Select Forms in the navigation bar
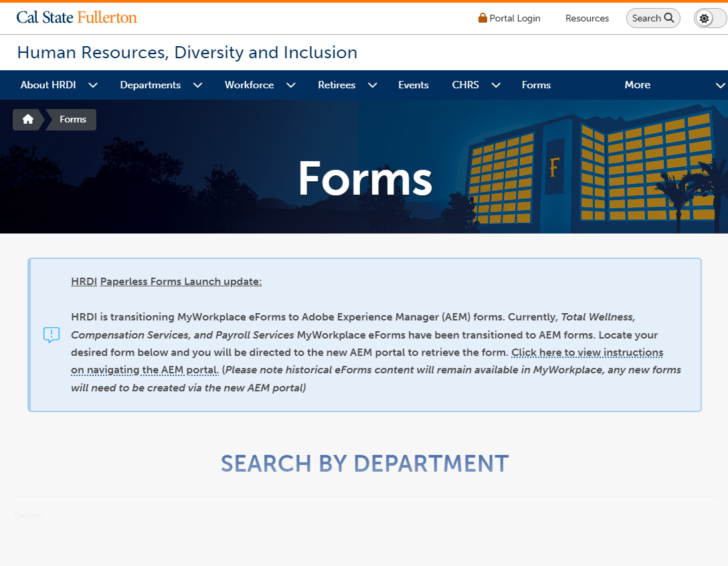Screen dimensions: 728x566 pos(536,85)
